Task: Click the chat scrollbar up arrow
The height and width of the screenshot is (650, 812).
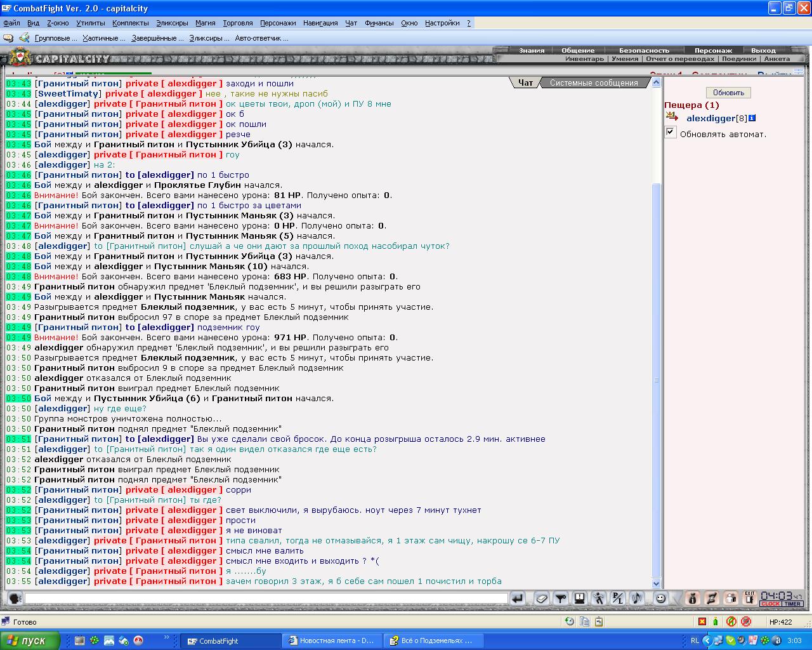Action: tap(657, 83)
